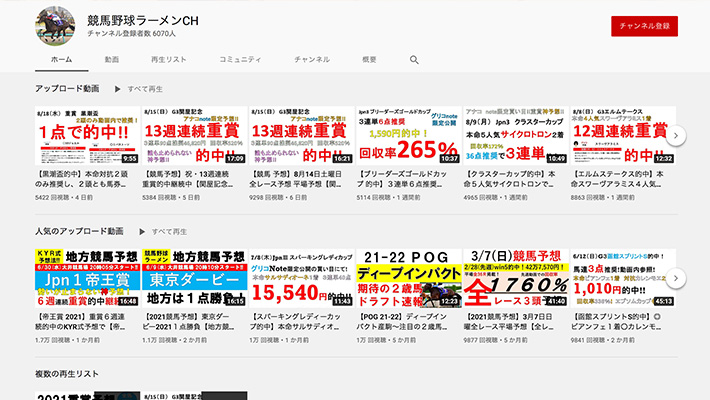Click video title 【ブリーダーズゴールドカップ 的中】

402,179
